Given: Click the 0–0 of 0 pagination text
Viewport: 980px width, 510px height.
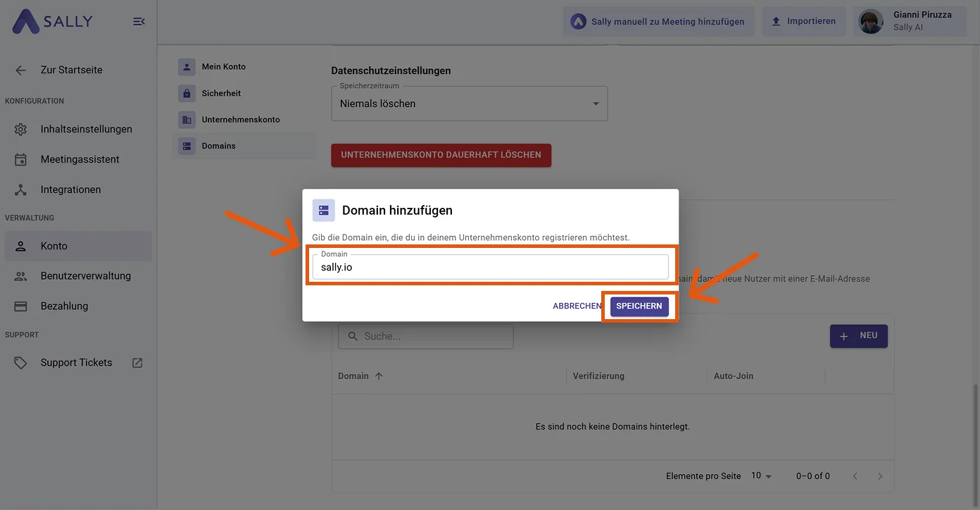Looking at the screenshot, I should coord(813,476).
